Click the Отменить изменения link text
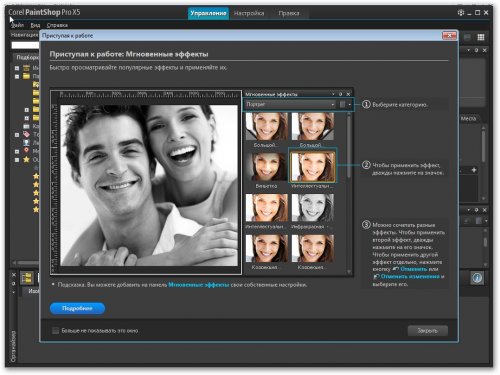This screenshot has height=375, width=500. [410, 276]
